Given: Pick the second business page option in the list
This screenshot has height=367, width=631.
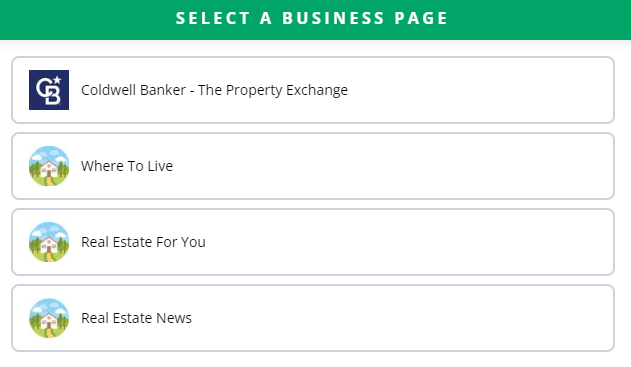Looking at the screenshot, I should pos(313,166).
